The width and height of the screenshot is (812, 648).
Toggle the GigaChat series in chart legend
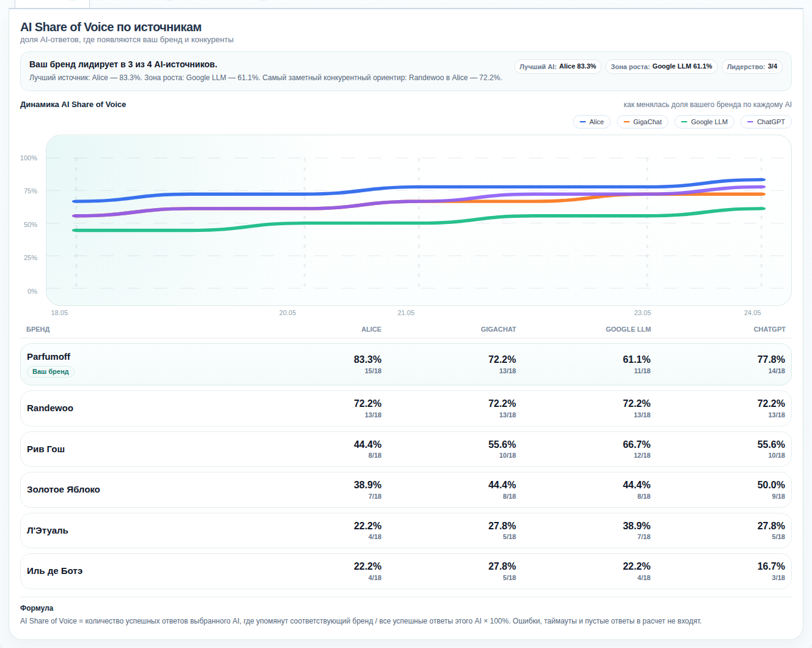pos(643,122)
